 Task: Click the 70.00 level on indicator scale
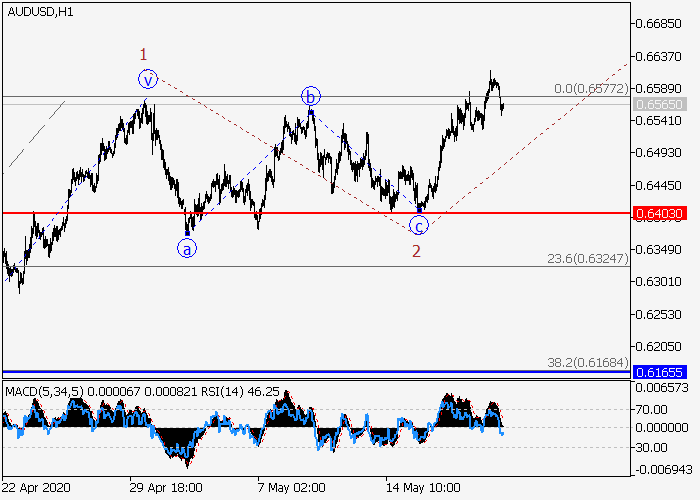pyautogui.click(x=654, y=409)
